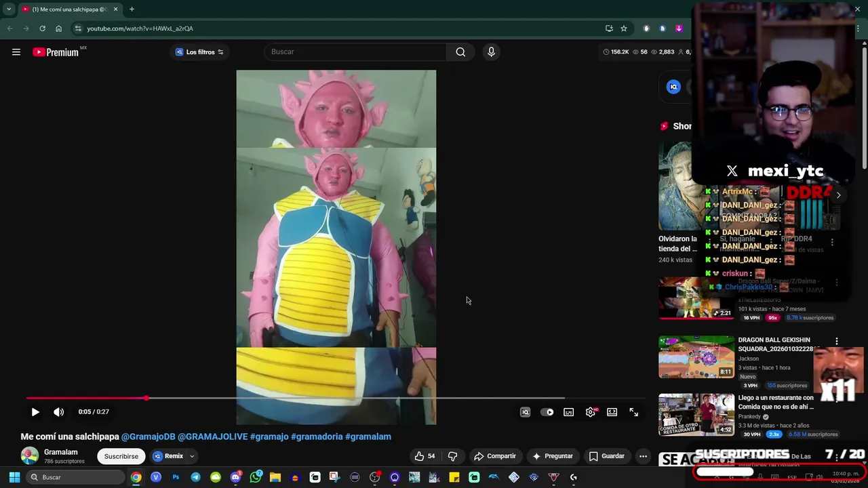Image resolution: width=868 pixels, height=488 pixels.
Task: Open the options menu for GEKISHIN SQUADRA video
Action: (837, 342)
